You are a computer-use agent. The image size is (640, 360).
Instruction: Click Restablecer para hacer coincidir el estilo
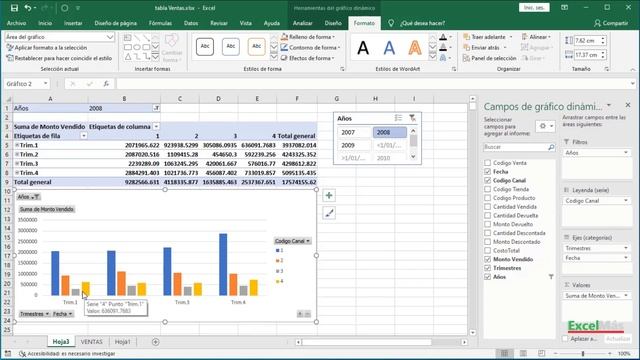[59, 58]
